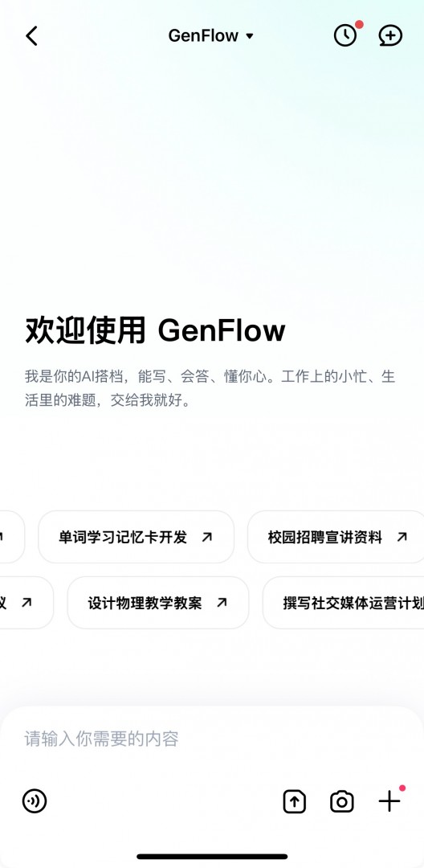424x868 pixels.
Task: Tap the file upload icon
Action: pyautogui.click(x=295, y=801)
